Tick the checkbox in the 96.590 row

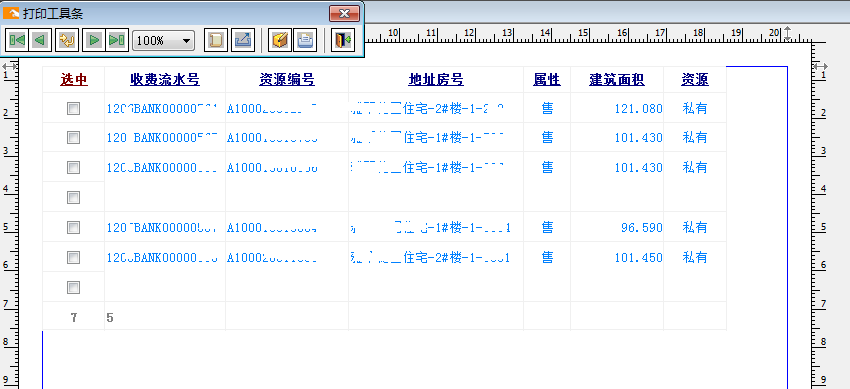point(73,227)
